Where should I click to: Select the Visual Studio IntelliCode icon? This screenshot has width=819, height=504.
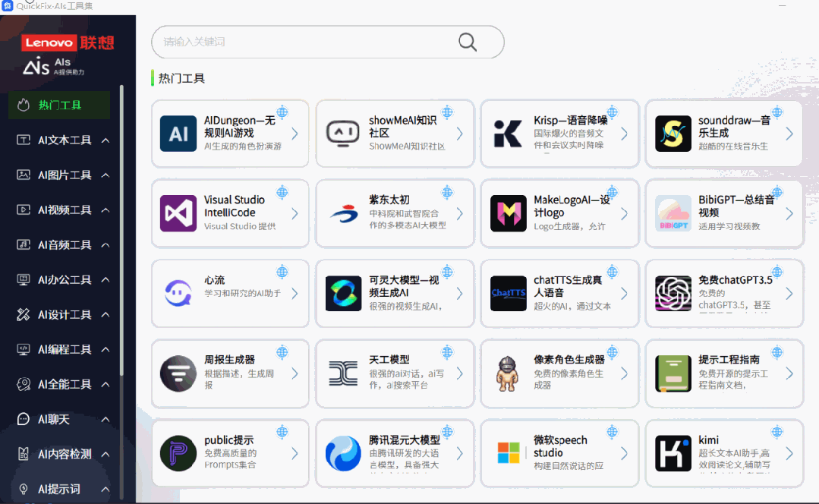[x=178, y=213]
